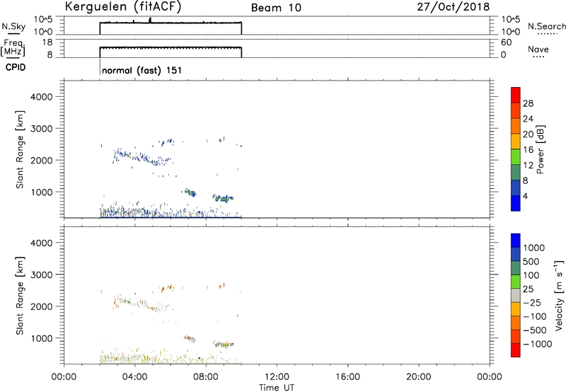Click the red top segment of Power colorbar

tap(516, 95)
